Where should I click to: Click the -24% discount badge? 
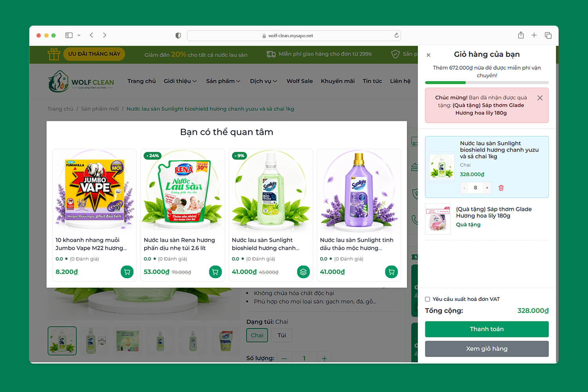152,156
